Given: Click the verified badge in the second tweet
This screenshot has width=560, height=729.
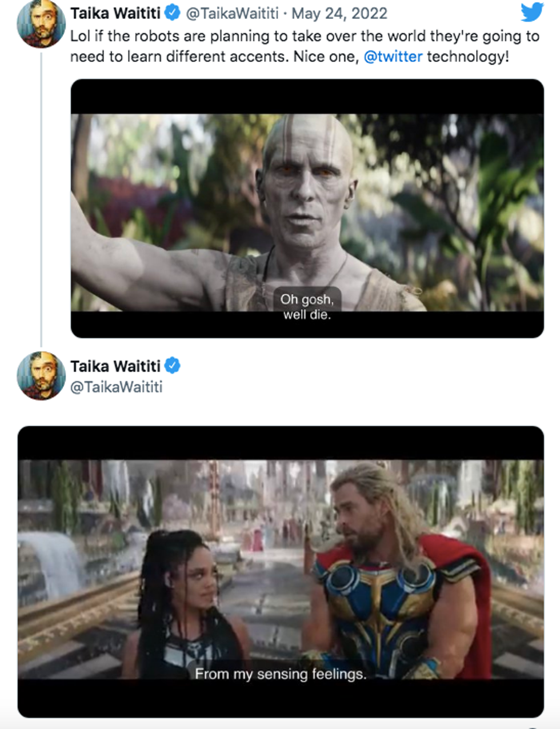Looking at the screenshot, I should [173, 366].
